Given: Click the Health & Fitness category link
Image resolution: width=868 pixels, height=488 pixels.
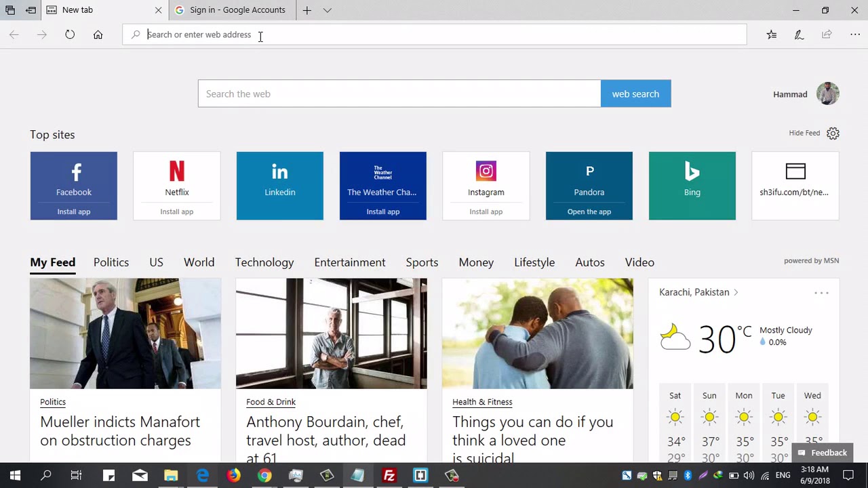Looking at the screenshot, I should tap(482, 402).
